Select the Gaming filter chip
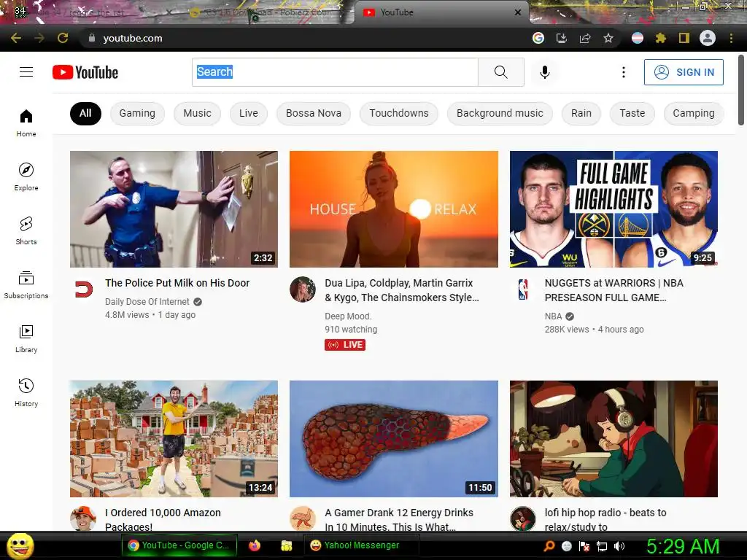 click(137, 113)
